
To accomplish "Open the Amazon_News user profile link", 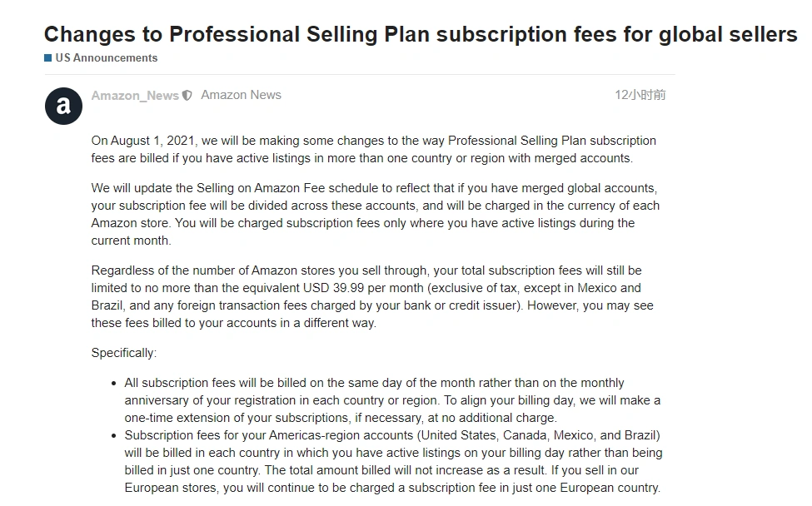I will click(x=135, y=95).
